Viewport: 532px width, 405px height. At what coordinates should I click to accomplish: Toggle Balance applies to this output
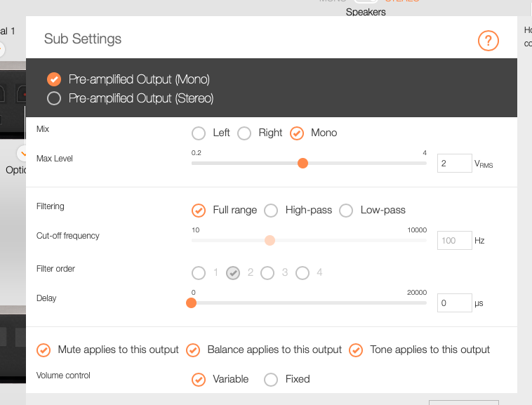pyautogui.click(x=193, y=350)
